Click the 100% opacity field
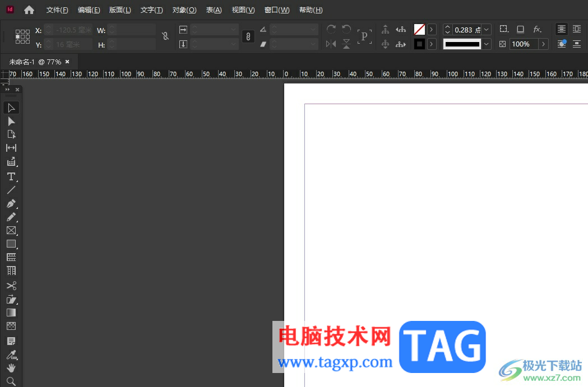This screenshot has width=588, height=387. [523, 44]
